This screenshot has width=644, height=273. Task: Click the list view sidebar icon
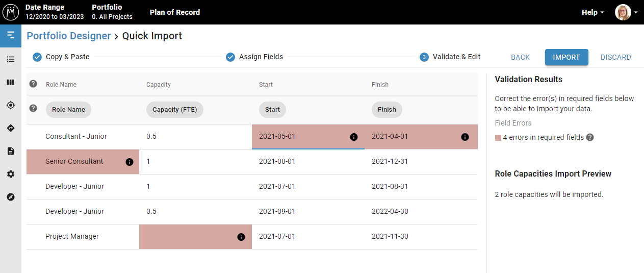(11, 59)
